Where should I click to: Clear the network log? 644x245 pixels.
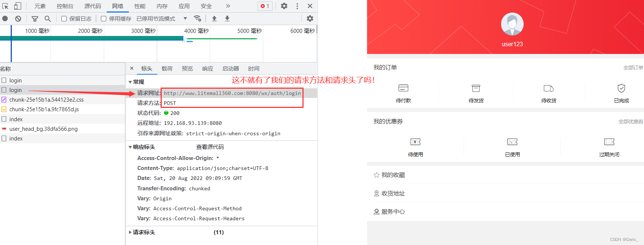click(18, 18)
